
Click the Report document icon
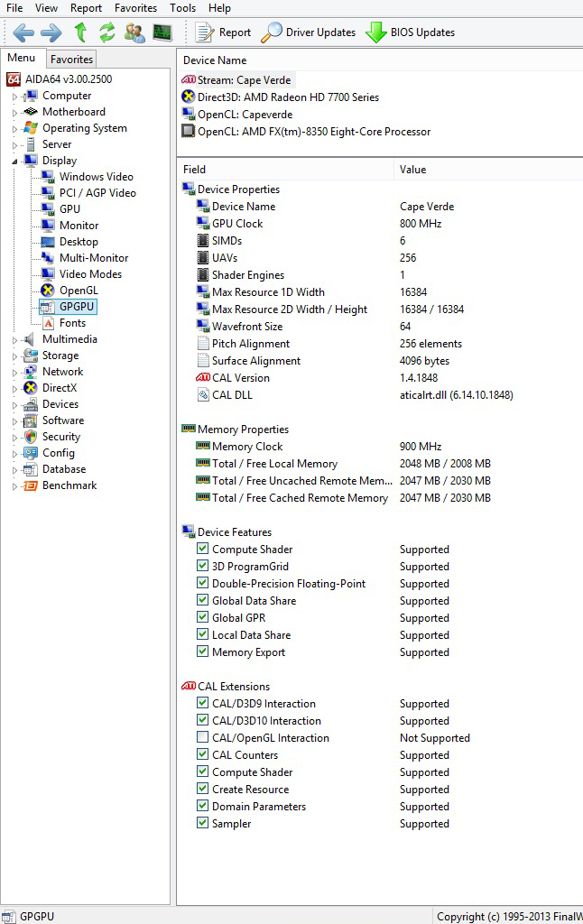pos(205,32)
